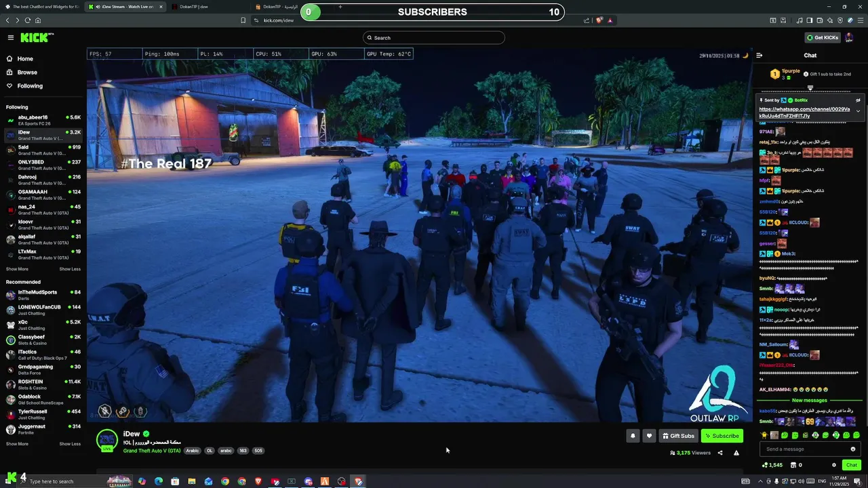Open Dahrooj followed channel
The image size is (868, 488).
43,180
